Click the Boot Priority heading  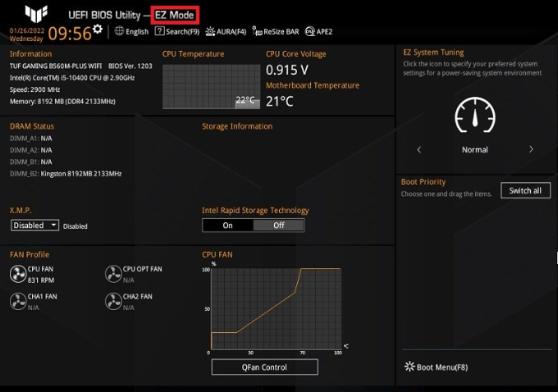click(x=423, y=182)
